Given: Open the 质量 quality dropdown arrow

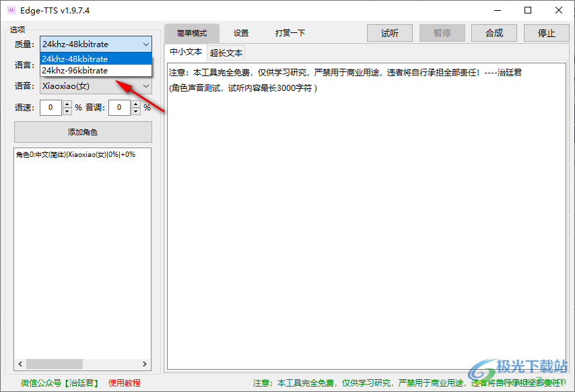Looking at the screenshot, I should point(146,44).
